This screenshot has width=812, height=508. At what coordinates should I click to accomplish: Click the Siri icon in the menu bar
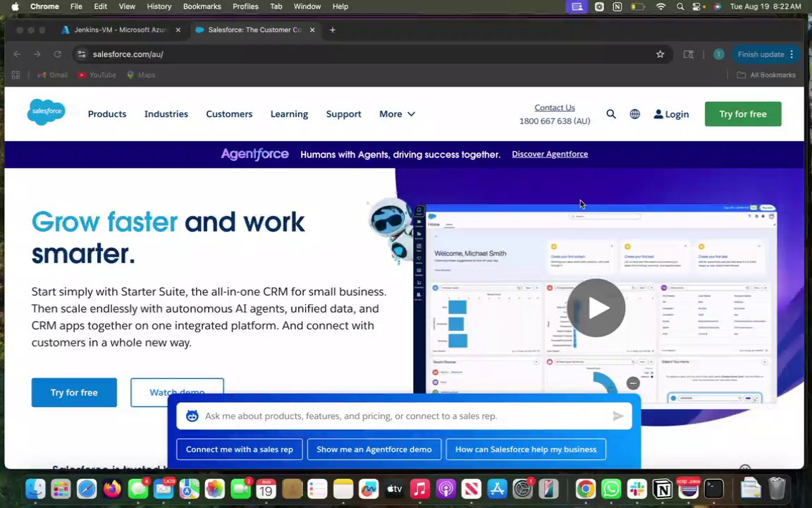tap(718, 7)
